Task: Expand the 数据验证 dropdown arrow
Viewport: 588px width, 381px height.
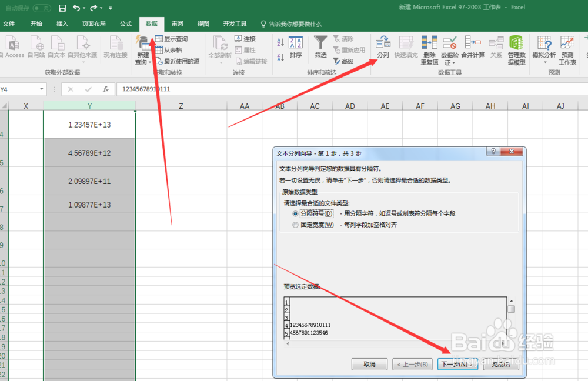Action: pyautogui.click(x=454, y=61)
